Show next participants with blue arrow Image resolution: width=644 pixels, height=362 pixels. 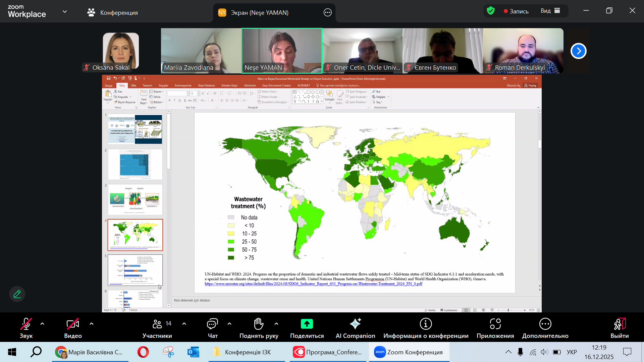tap(578, 51)
